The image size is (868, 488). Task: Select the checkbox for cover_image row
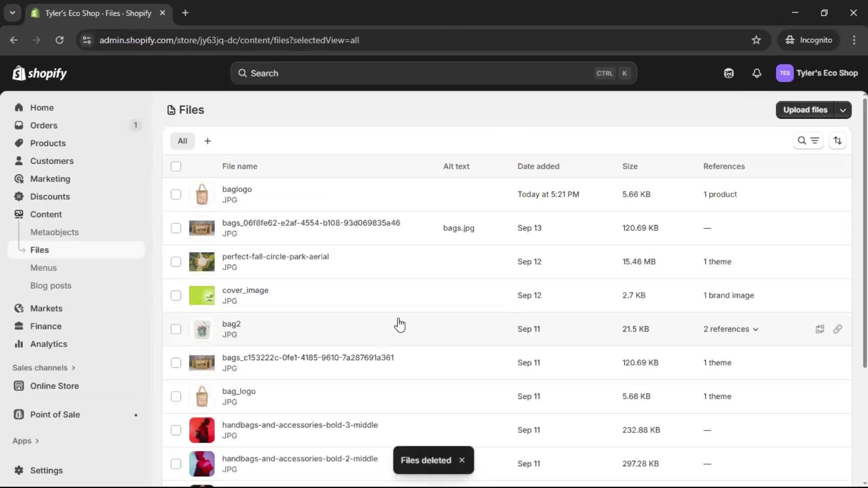coord(176,295)
